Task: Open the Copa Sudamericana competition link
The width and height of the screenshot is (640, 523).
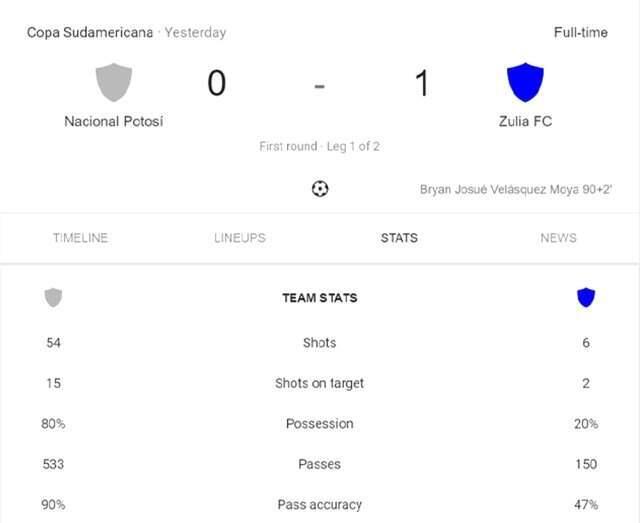Action: [90, 33]
